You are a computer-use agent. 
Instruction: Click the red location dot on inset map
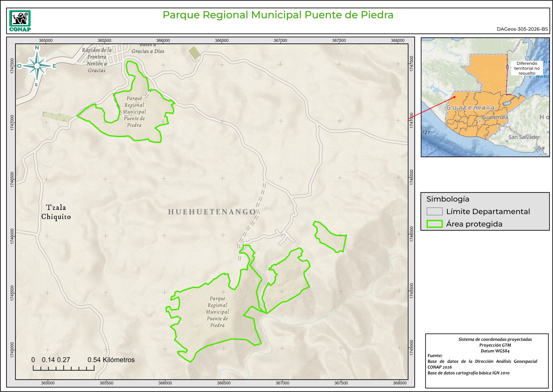(x=454, y=97)
